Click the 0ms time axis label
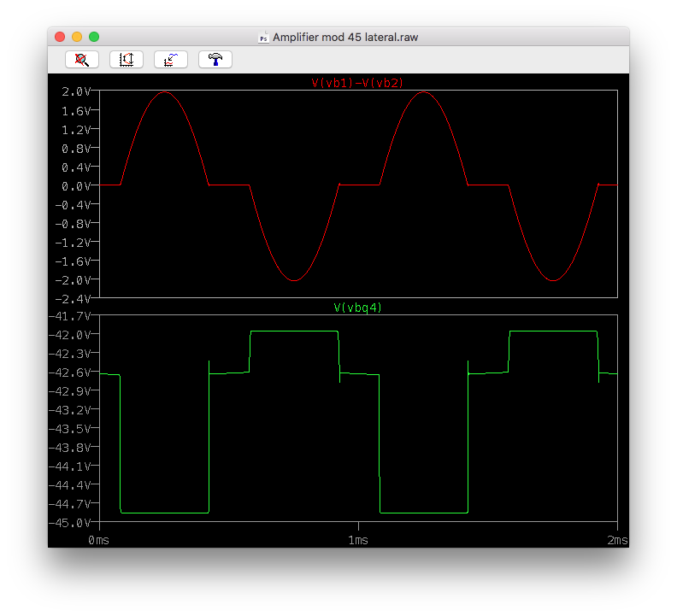The image size is (677, 616). pyautogui.click(x=99, y=541)
